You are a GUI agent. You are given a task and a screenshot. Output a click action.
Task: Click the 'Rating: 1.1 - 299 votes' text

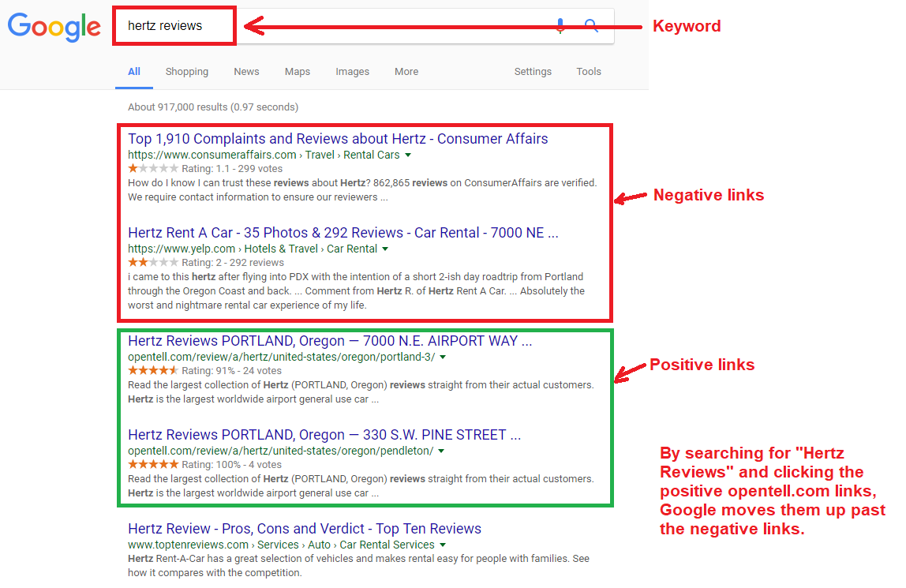[232, 169]
